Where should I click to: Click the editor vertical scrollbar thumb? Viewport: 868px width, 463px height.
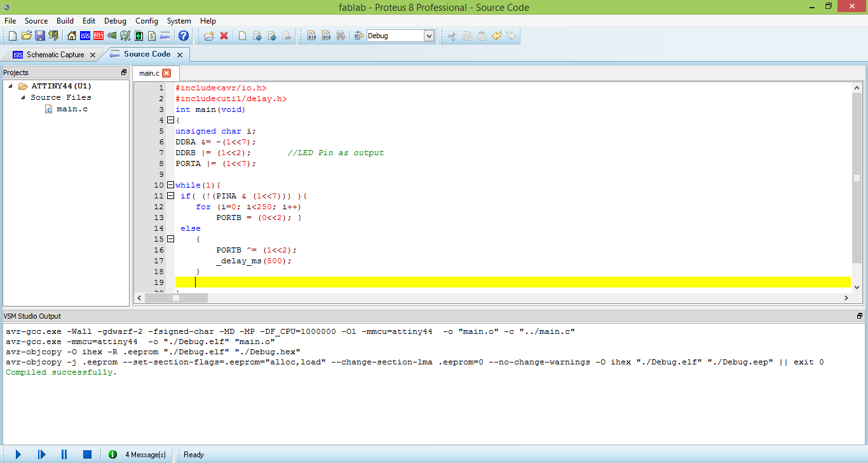pos(857,177)
